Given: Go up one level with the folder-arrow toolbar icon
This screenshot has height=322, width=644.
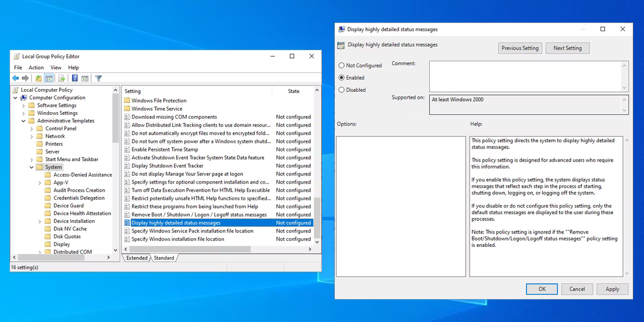Looking at the screenshot, I should pyautogui.click(x=39, y=78).
